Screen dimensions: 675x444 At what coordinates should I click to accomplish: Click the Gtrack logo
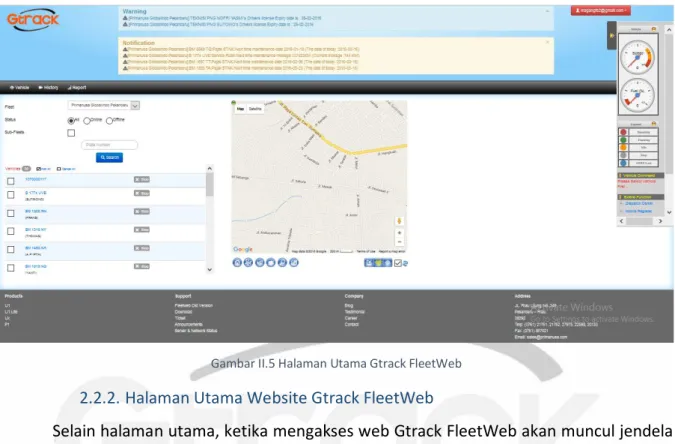(x=33, y=19)
